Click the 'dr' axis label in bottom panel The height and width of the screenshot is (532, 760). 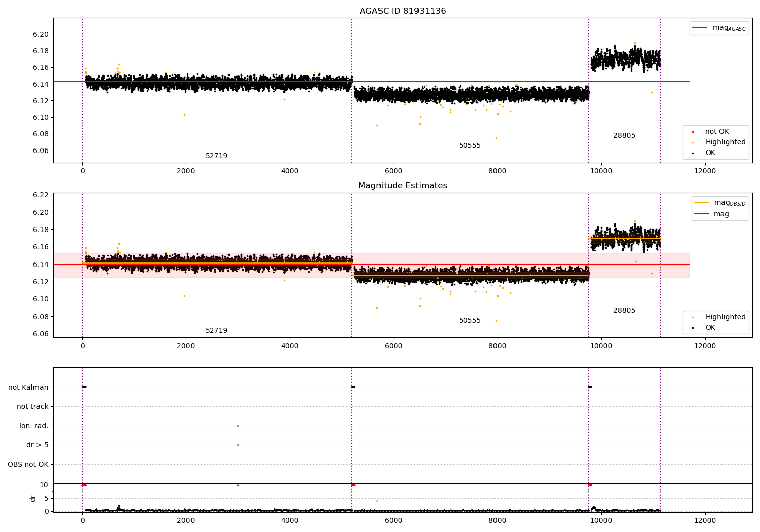(x=33, y=498)
